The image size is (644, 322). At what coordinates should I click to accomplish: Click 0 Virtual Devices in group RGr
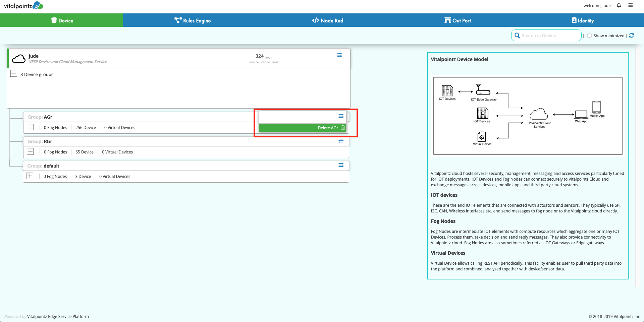point(117,152)
